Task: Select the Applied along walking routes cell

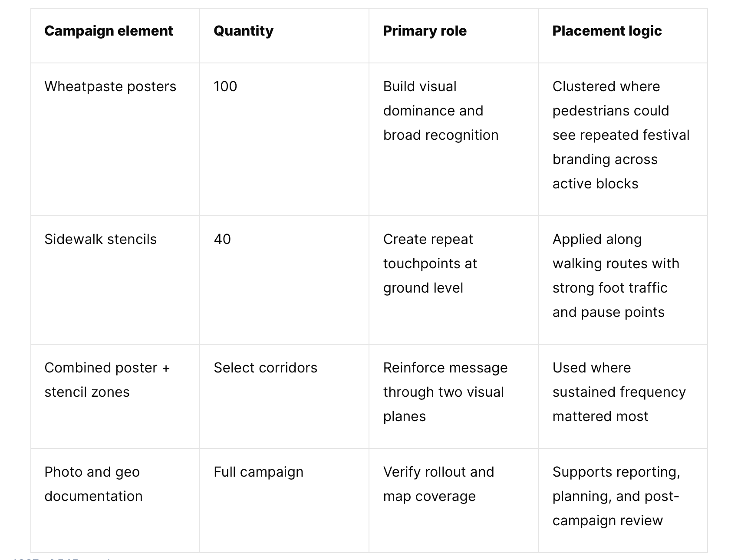Action: [623, 280]
